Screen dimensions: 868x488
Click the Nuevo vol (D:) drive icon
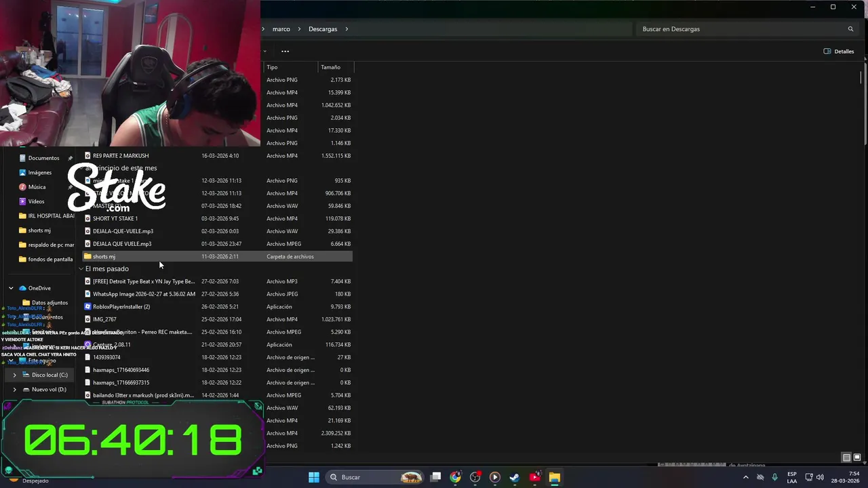(26, 390)
